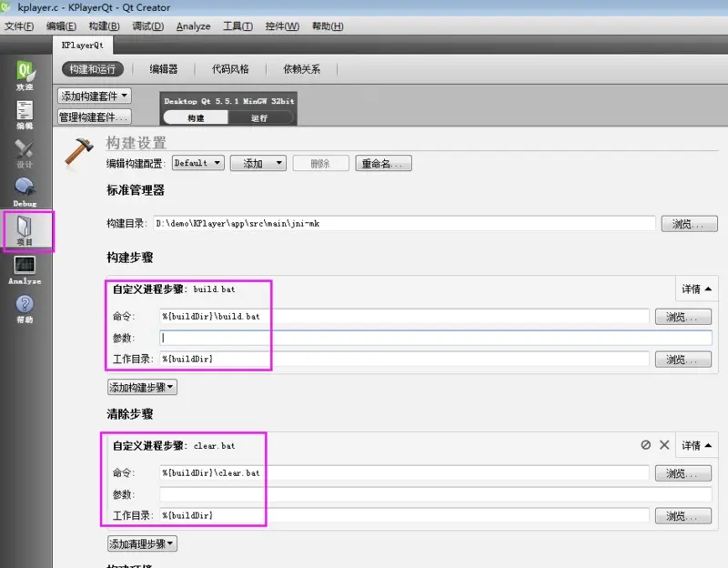Image resolution: width=728 pixels, height=568 pixels.
Task: Select the KPlayerQt project tab
Action: 83,45
